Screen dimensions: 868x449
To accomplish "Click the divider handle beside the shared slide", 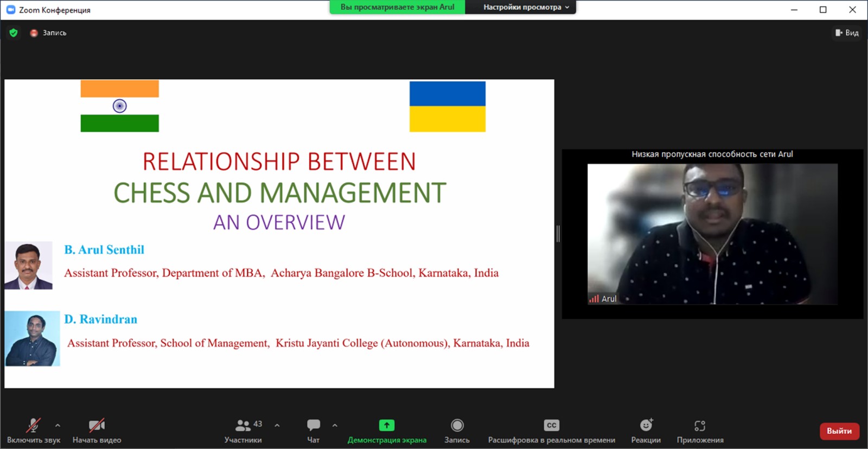I will coord(558,234).
